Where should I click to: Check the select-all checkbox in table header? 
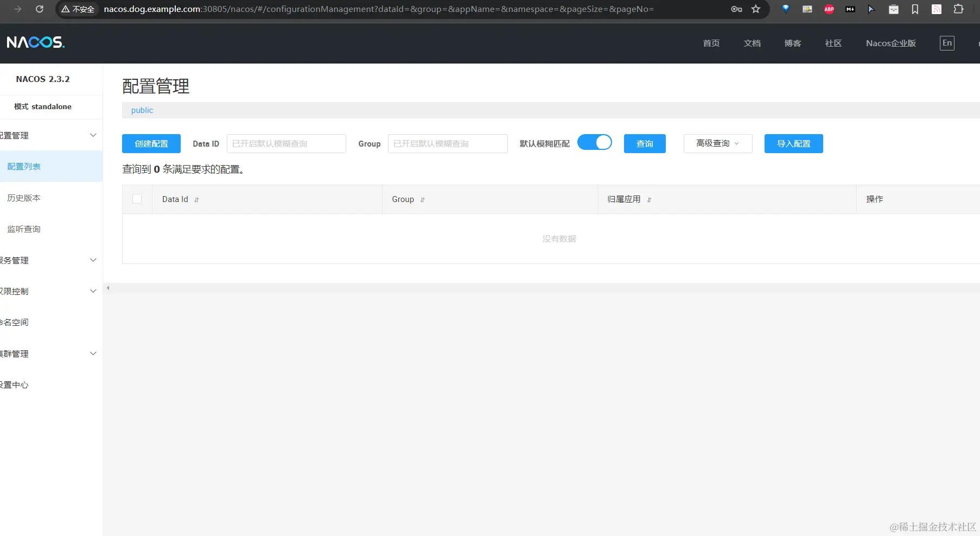[137, 199]
